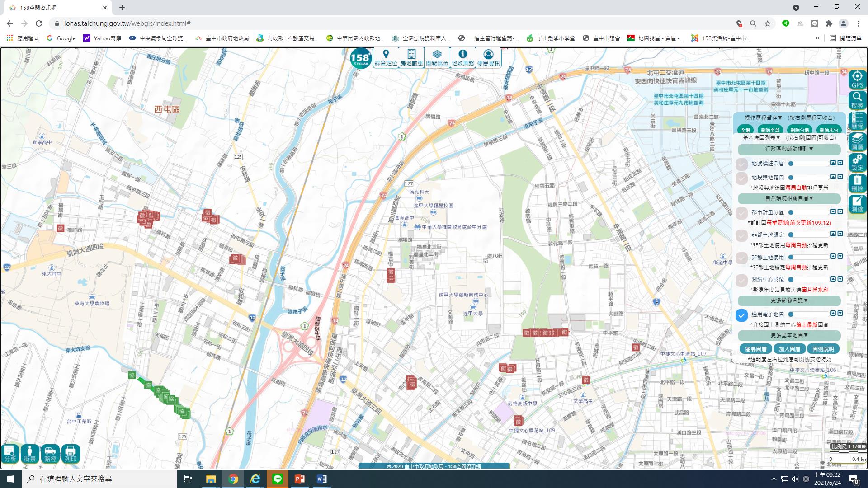Click the 圖例說明 button

click(823, 349)
